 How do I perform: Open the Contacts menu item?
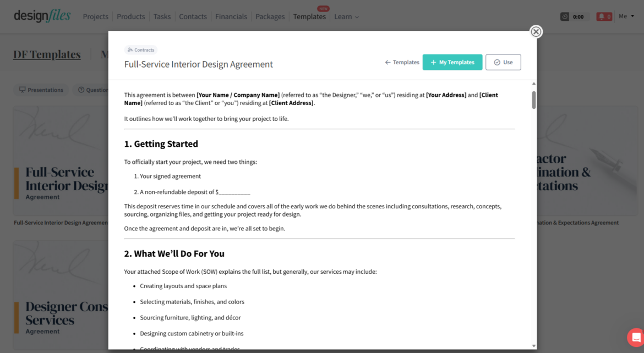(x=193, y=16)
